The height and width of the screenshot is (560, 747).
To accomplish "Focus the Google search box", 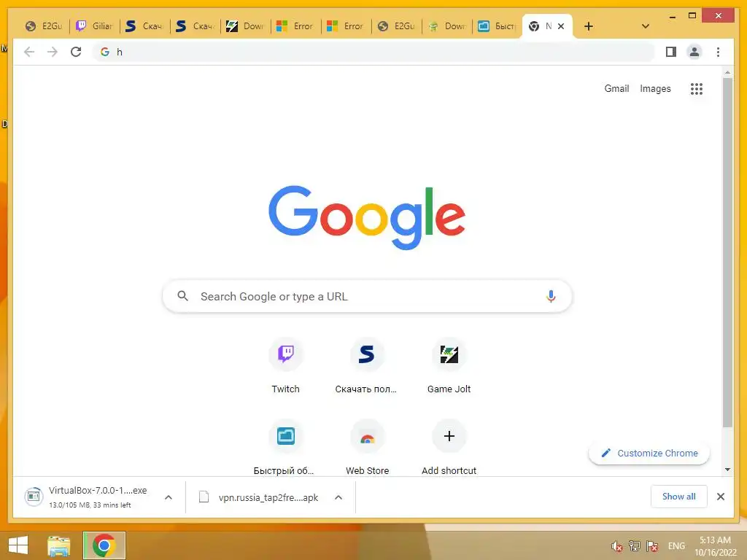I will (367, 296).
